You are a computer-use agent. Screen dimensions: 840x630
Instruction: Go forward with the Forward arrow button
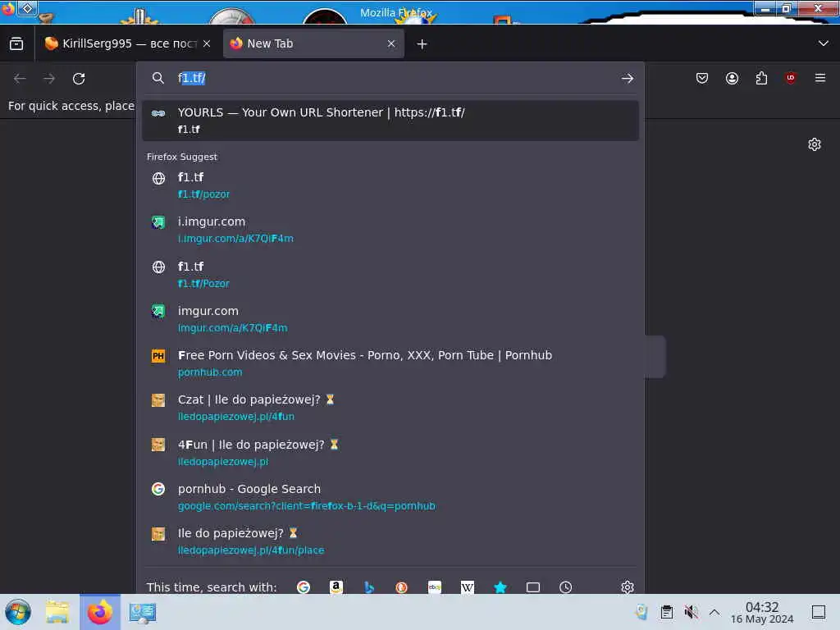coord(49,79)
